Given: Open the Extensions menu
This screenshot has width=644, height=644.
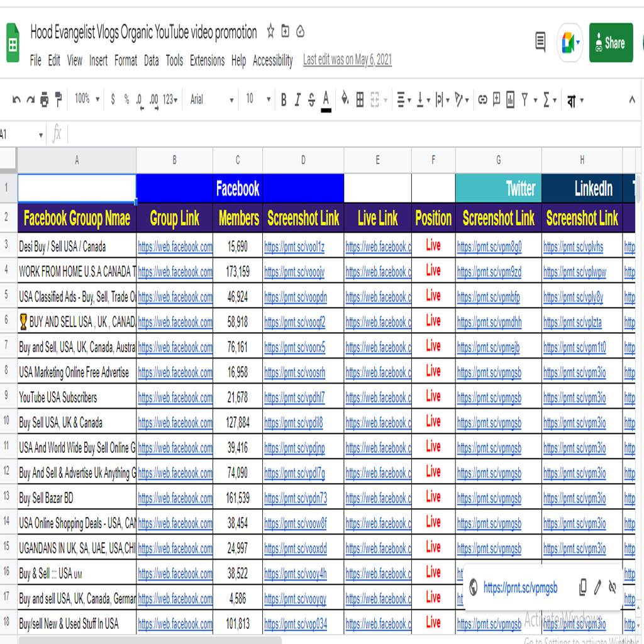Looking at the screenshot, I should click(208, 61).
